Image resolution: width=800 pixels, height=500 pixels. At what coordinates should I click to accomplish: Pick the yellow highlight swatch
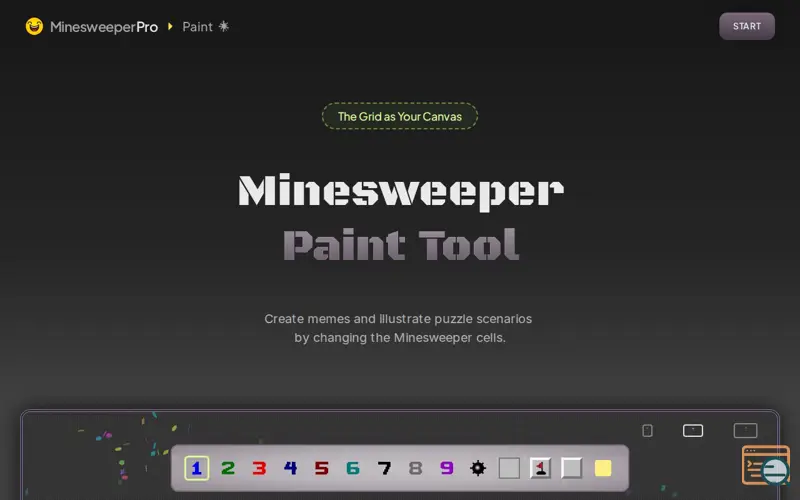603,468
